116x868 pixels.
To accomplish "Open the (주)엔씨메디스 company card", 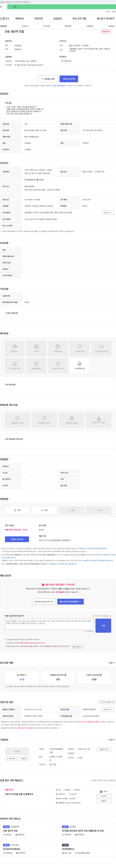I will coord(87,849).
